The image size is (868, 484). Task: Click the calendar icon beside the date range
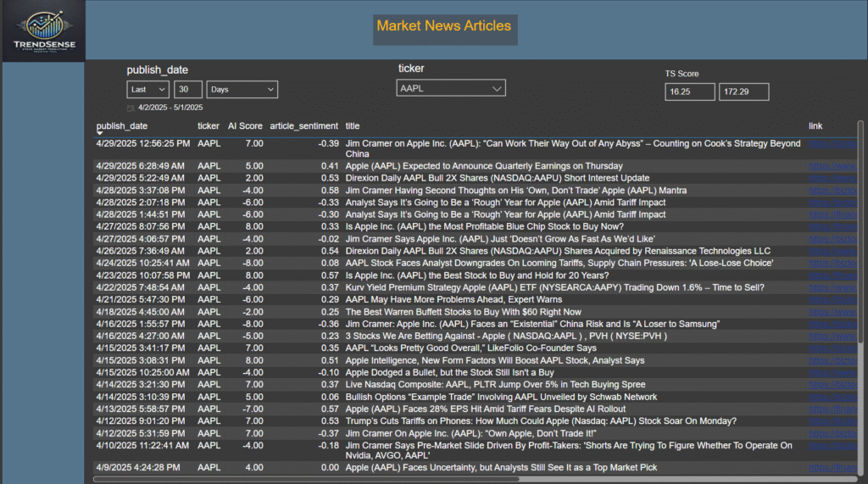point(131,108)
